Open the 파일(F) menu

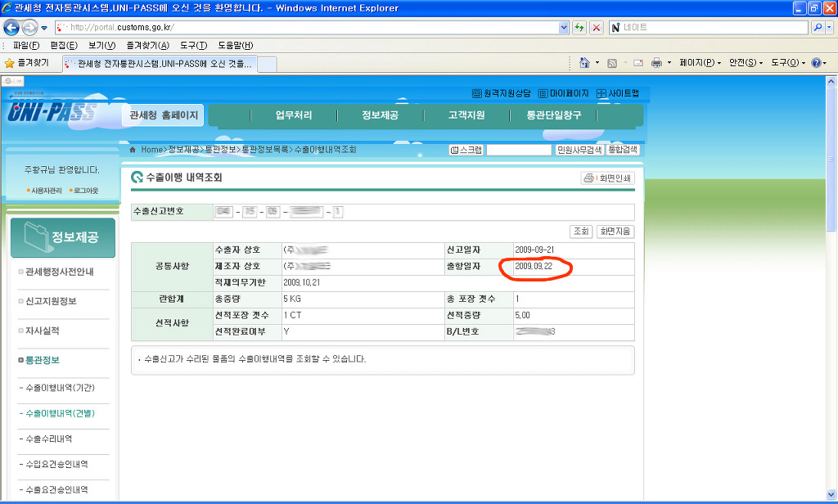click(x=26, y=45)
